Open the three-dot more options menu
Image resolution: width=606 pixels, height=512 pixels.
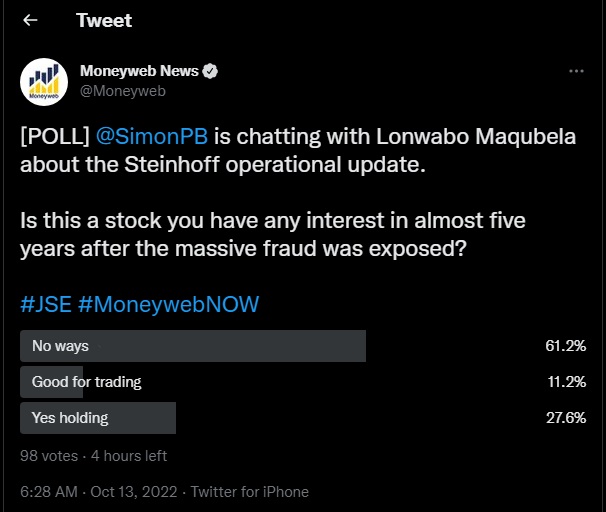(576, 72)
